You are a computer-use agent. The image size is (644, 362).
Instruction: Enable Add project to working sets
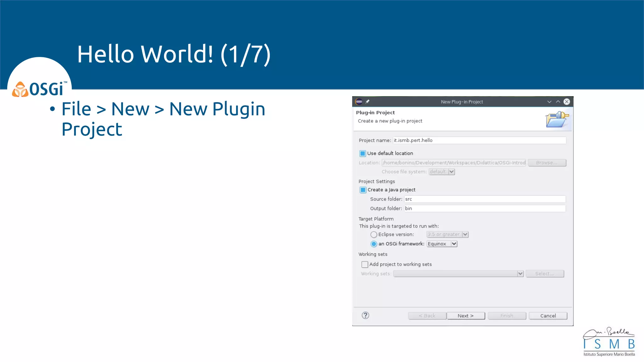[x=365, y=264]
